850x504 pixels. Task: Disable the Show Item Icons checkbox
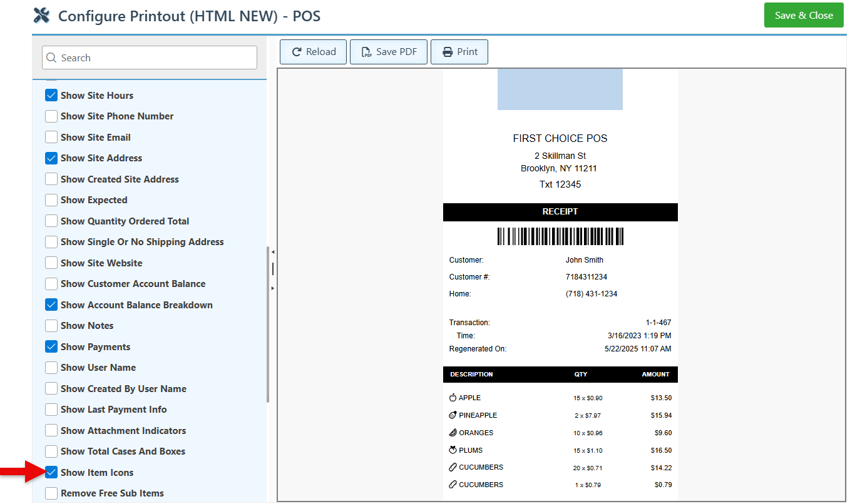point(51,473)
